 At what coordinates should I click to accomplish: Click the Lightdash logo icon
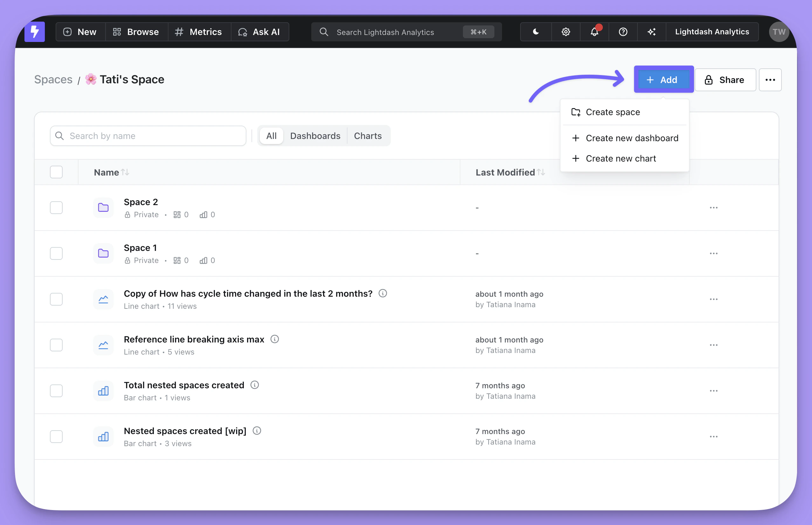coord(34,32)
